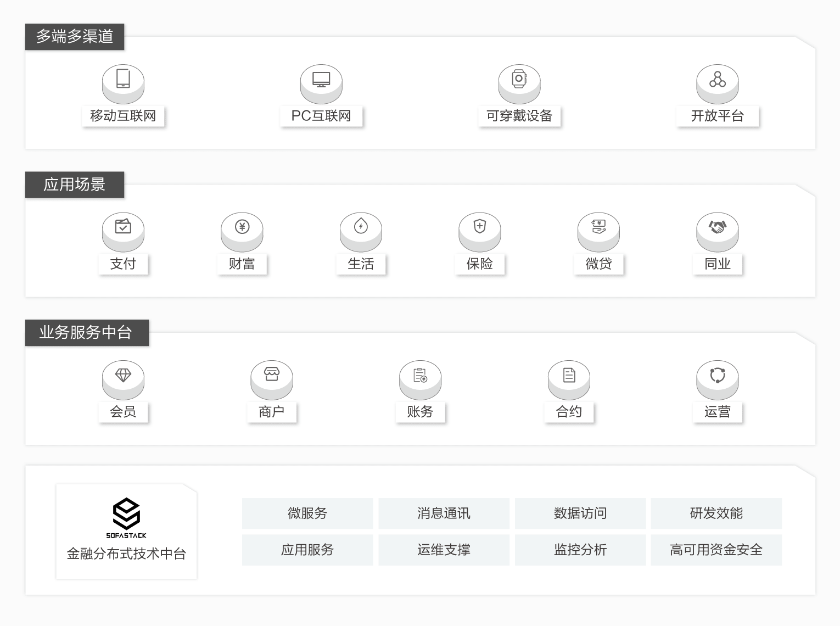Select the 高可用资金安全 tile
Viewport: 840px width, 626px height.
[x=716, y=550]
